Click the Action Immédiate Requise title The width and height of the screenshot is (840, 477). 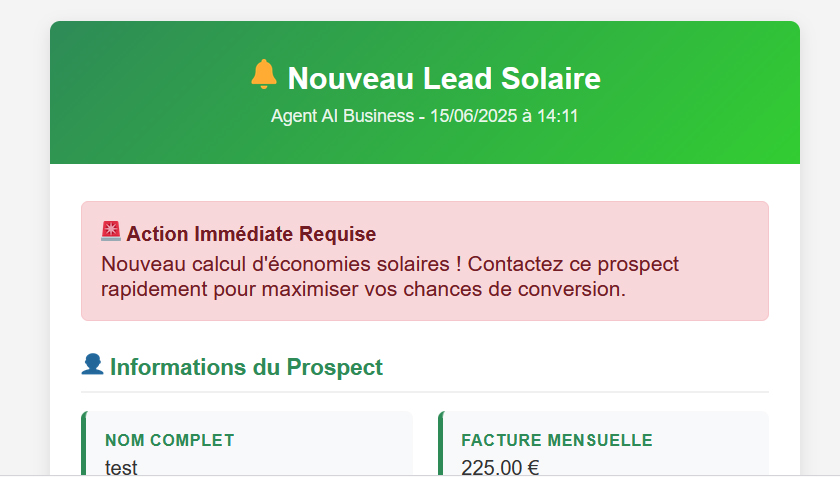point(251,234)
